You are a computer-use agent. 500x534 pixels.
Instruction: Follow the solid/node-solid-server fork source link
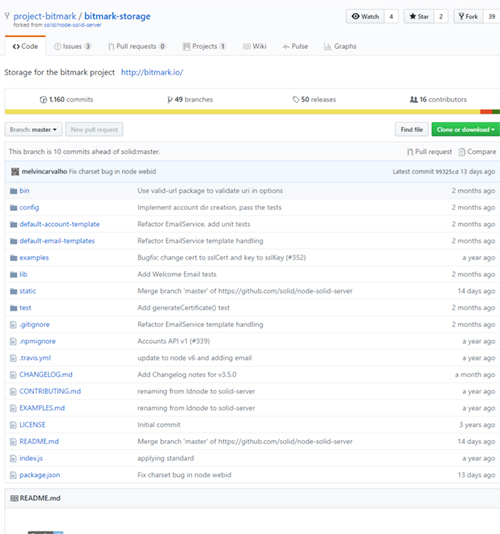(x=73, y=25)
